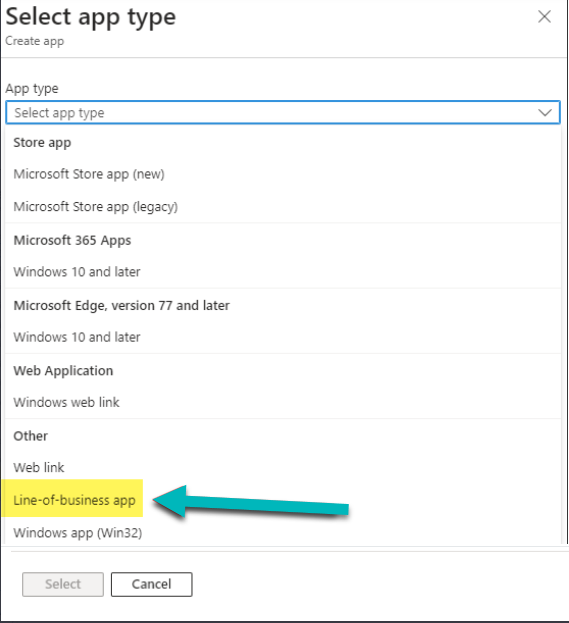Screen dimensions: 569x623
Task: Expand the App type dropdown chevron
Action: pyautogui.click(x=545, y=113)
